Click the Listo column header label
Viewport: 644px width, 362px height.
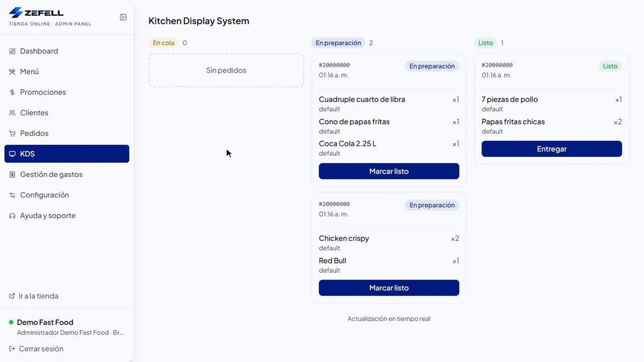[x=486, y=43]
